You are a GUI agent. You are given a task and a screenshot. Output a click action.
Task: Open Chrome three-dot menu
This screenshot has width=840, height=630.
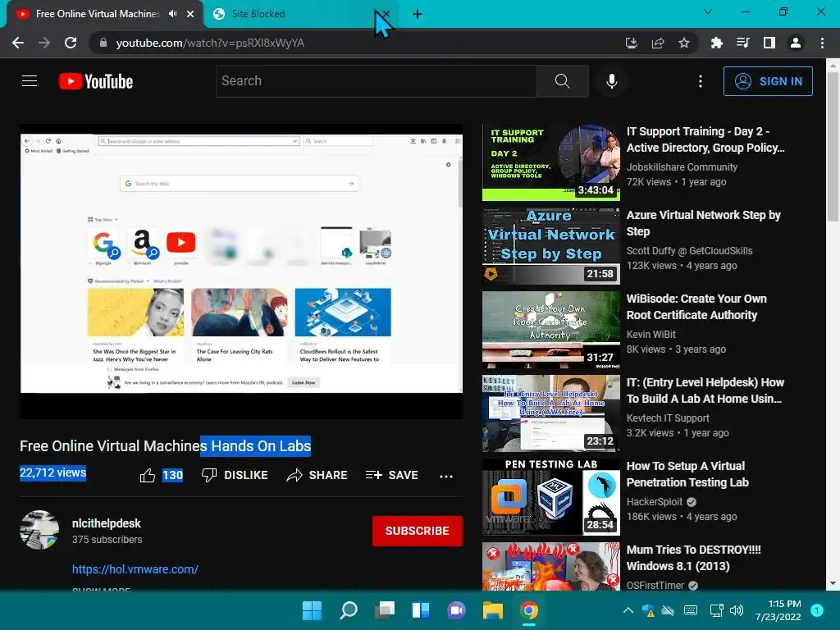(x=822, y=43)
